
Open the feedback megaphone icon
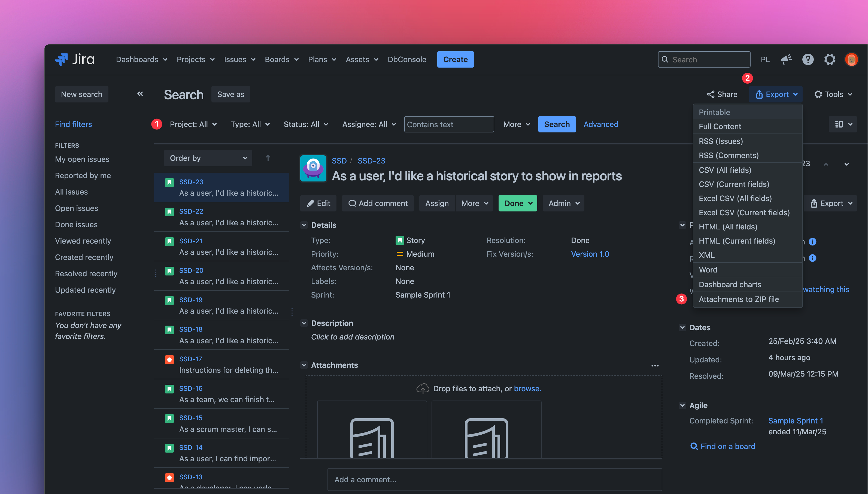[786, 59]
